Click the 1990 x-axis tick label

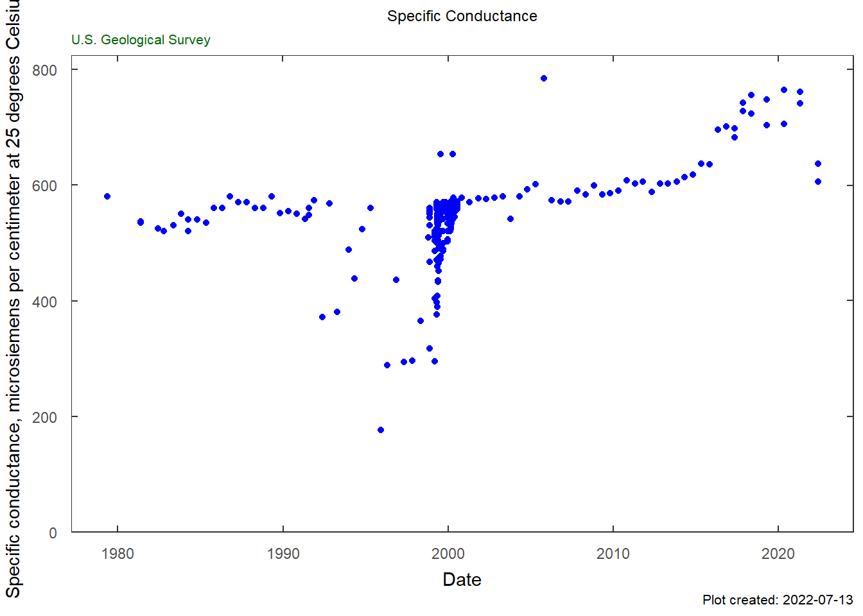pos(283,554)
